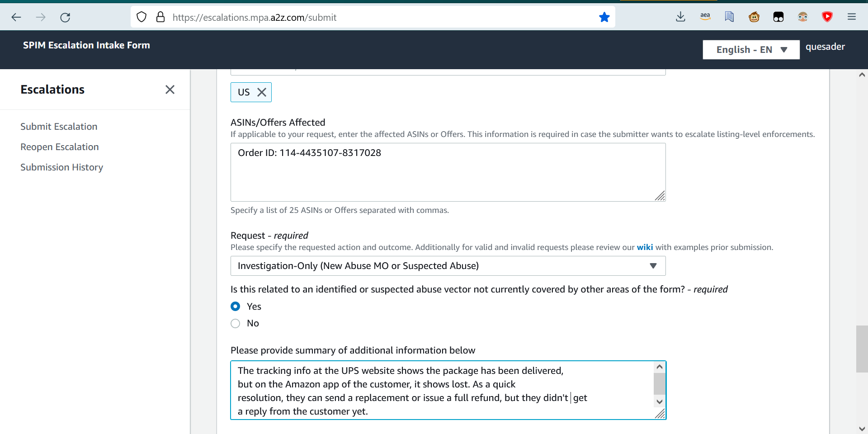868x434 pixels.
Task: Select the Yes radio button
Action: (x=236, y=307)
